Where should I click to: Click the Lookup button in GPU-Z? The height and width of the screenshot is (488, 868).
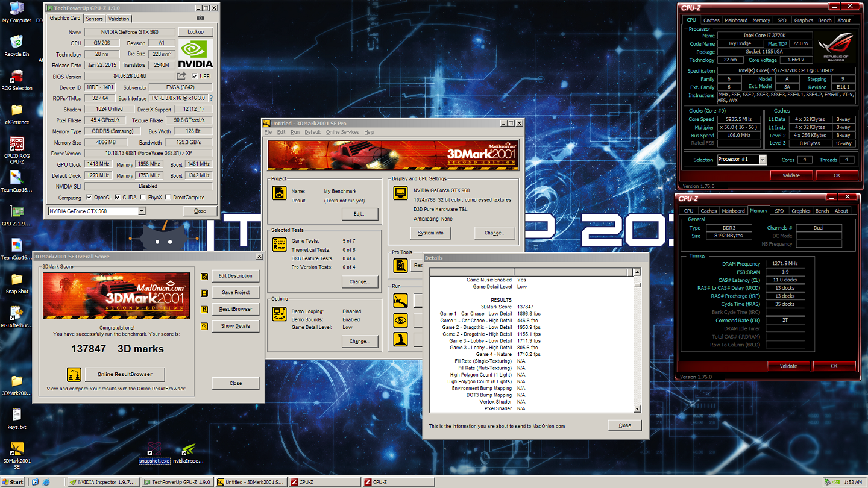pyautogui.click(x=195, y=32)
